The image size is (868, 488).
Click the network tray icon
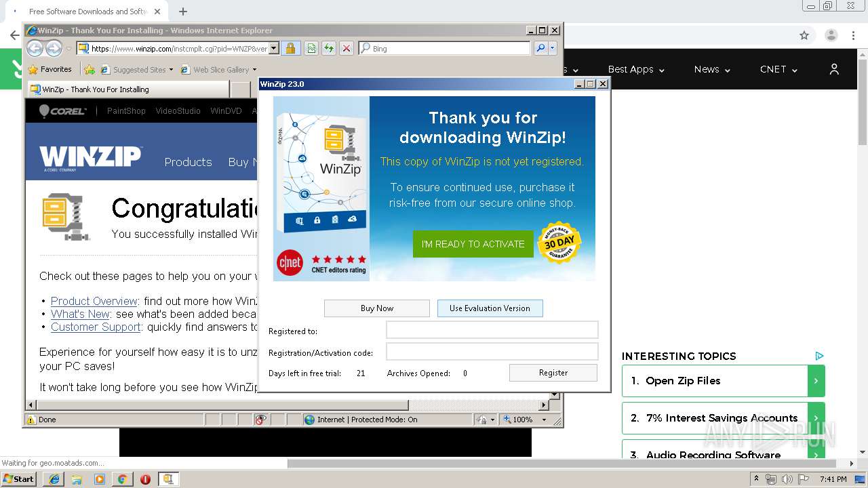pyautogui.click(x=771, y=479)
